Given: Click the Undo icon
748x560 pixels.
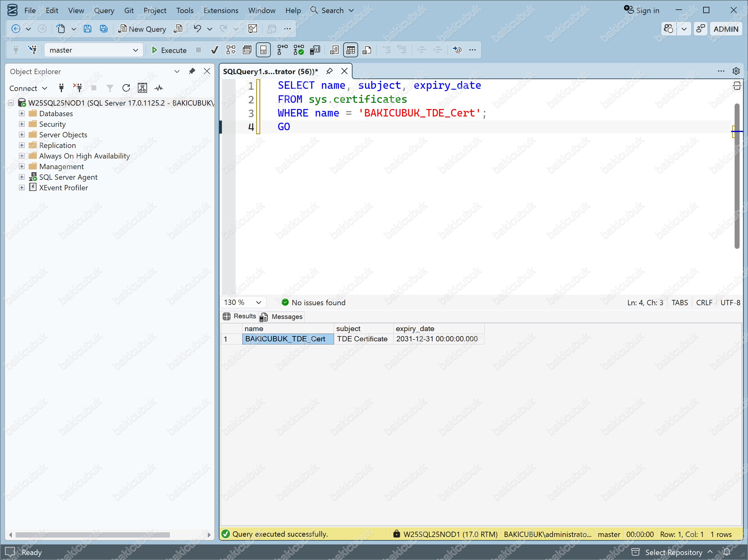Looking at the screenshot, I should coord(198,29).
